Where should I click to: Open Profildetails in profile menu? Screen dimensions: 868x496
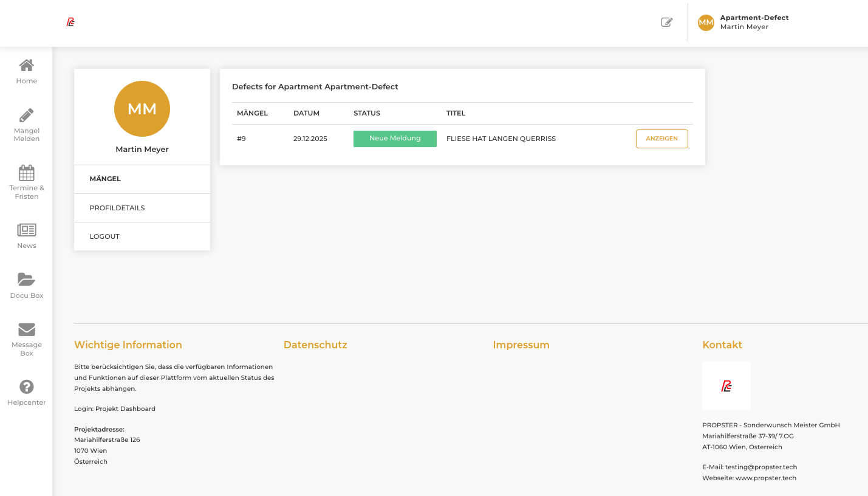[117, 208]
